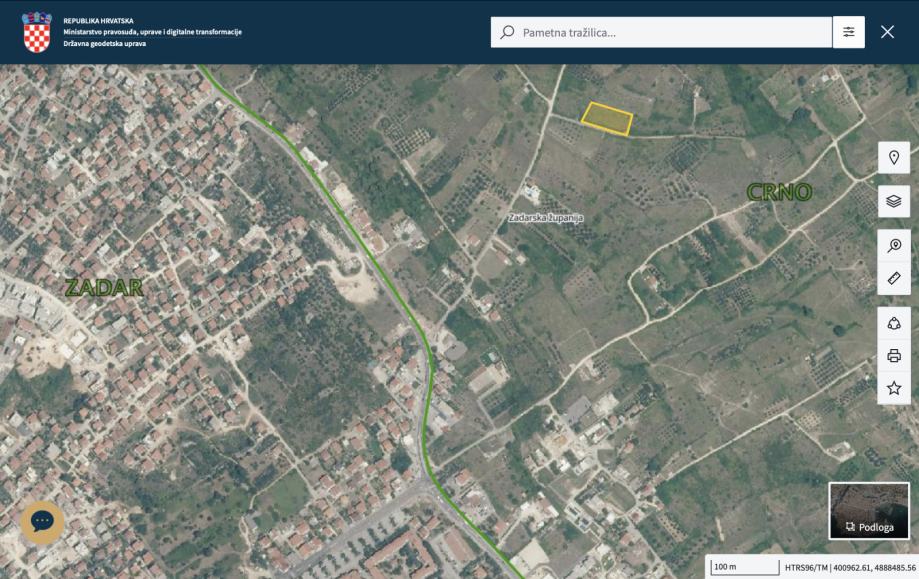Click the yellow highlighted land parcel
919x579 pixels.
[606, 118]
